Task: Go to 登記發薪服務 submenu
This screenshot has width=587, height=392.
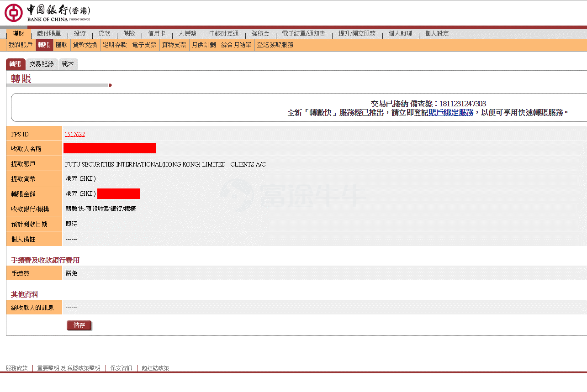Action: [x=275, y=45]
